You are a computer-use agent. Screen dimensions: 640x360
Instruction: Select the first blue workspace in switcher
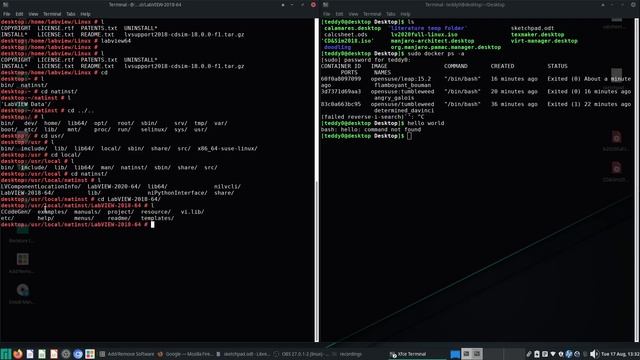[455, 354]
